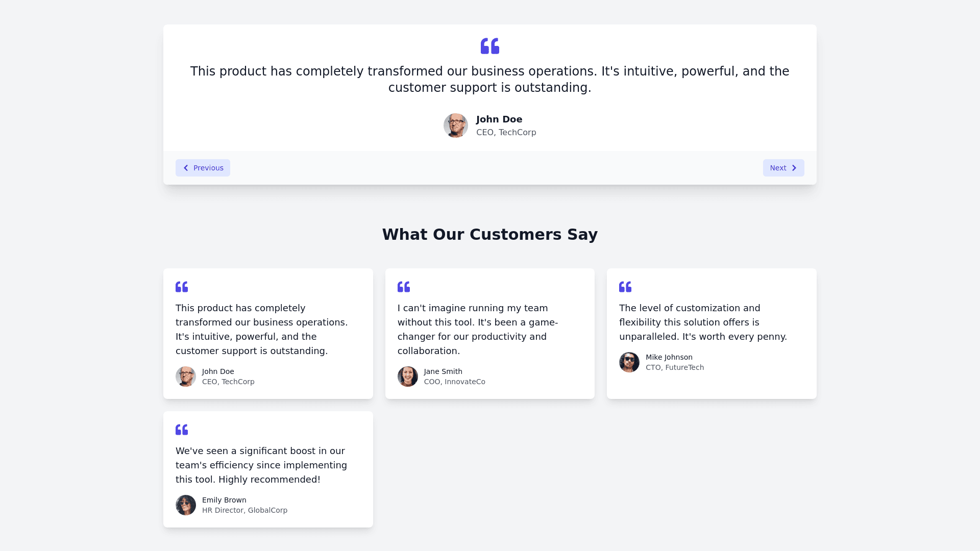This screenshot has width=980, height=551.
Task: Click the quote icon on Jane Smith's card
Action: (404, 287)
